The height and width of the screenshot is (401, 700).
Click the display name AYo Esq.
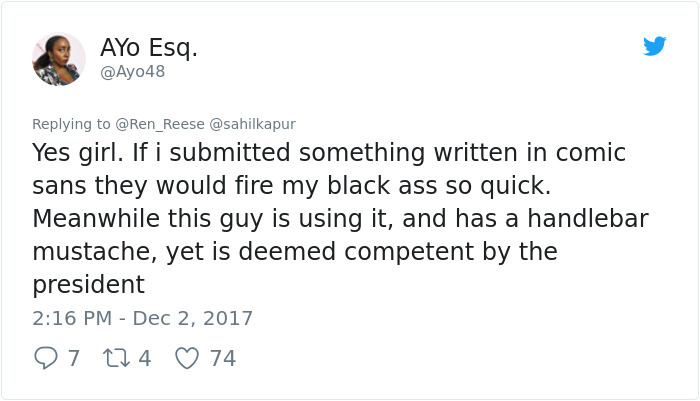tap(149, 47)
